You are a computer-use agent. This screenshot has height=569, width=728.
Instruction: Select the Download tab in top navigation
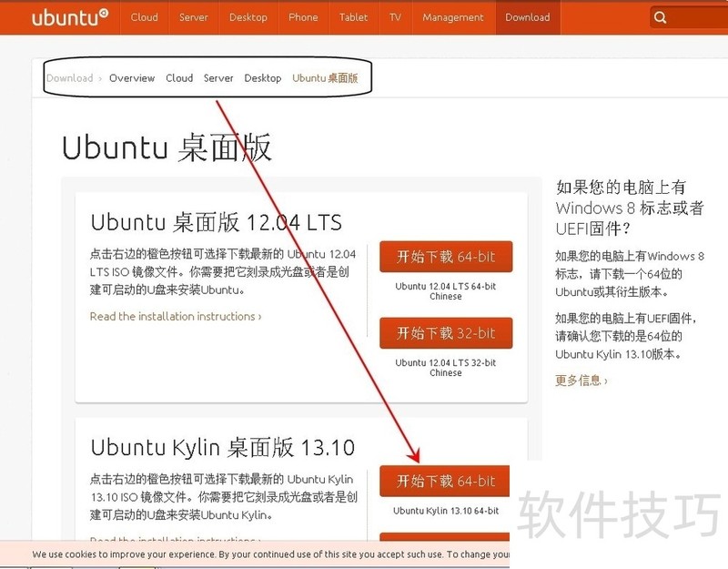click(528, 17)
